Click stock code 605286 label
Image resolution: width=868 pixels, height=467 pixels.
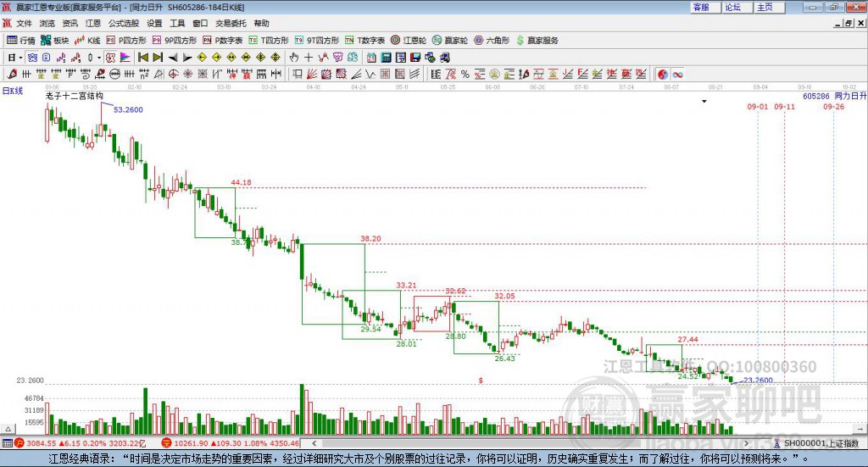click(x=816, y=96)
